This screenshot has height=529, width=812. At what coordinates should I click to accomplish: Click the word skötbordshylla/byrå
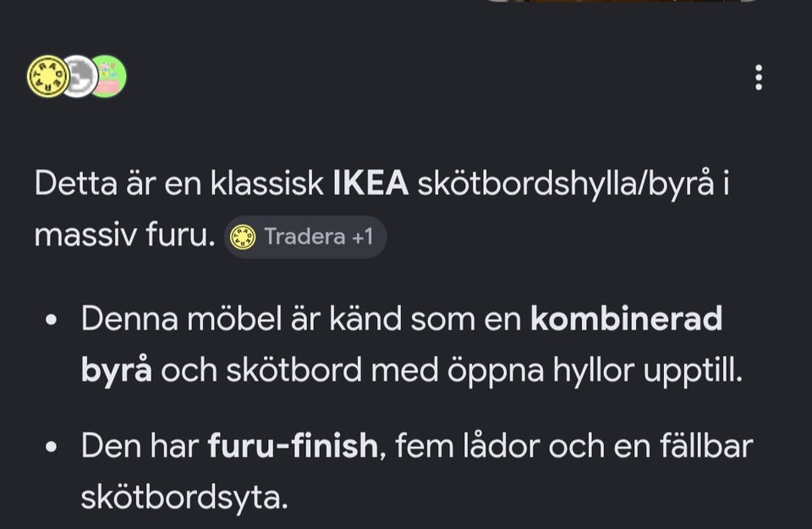[566, 184]
